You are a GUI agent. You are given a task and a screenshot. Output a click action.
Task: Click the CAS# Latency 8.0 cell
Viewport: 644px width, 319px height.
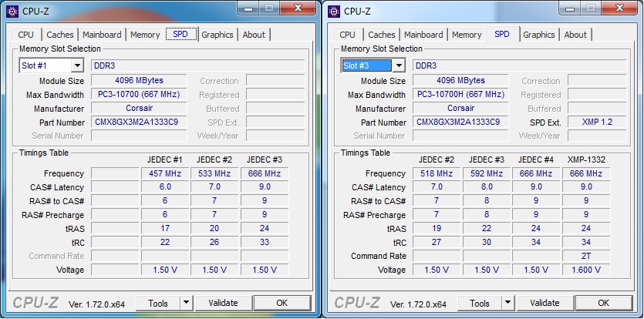tap(487, 186)
